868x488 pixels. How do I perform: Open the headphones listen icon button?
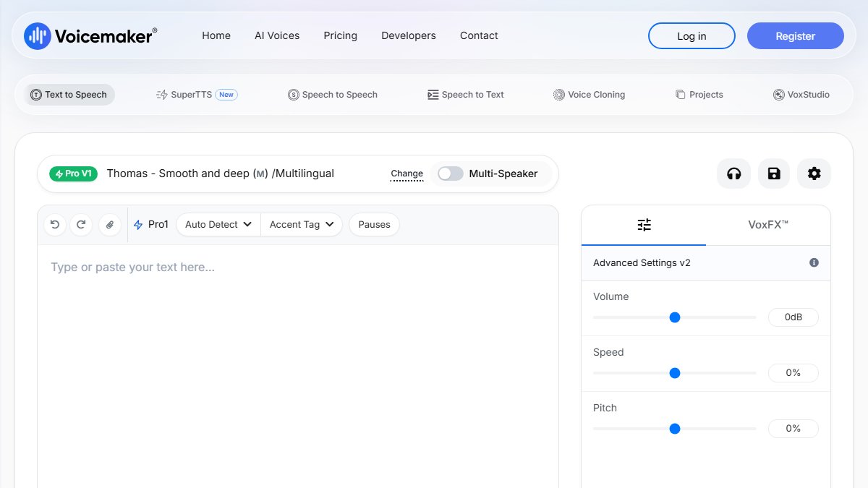click(734, 174)
